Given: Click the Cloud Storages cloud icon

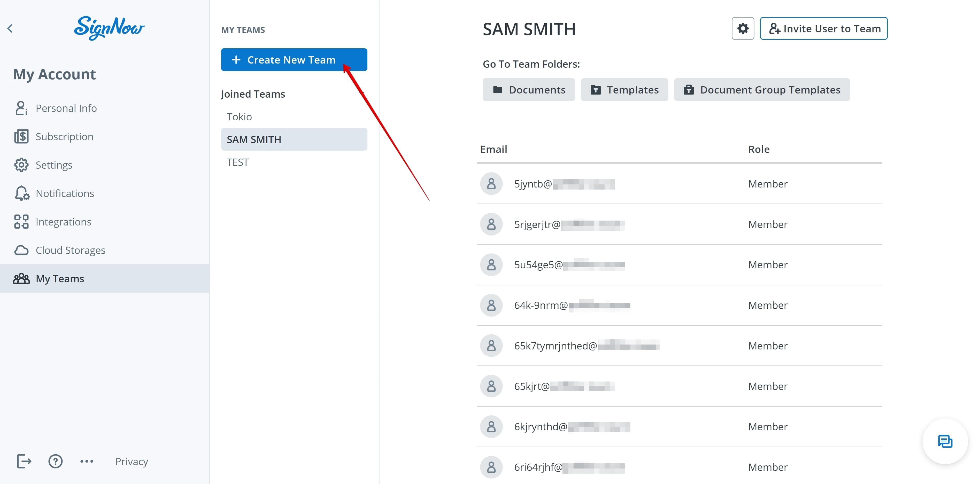Looking at the screenshot, I should (21, 250).
